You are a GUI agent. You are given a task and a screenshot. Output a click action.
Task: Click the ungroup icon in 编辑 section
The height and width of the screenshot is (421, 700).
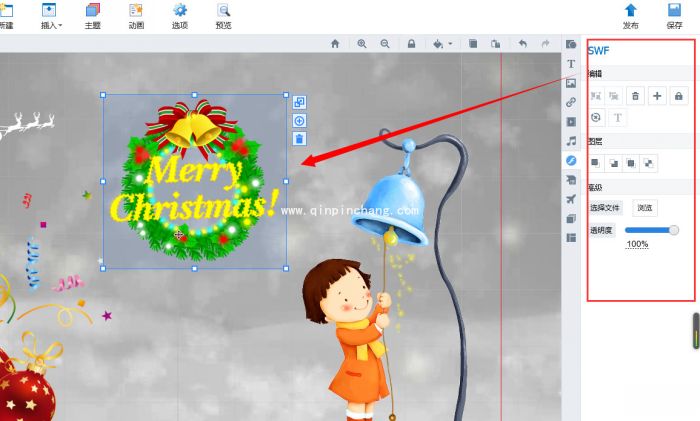coord(614,96)
